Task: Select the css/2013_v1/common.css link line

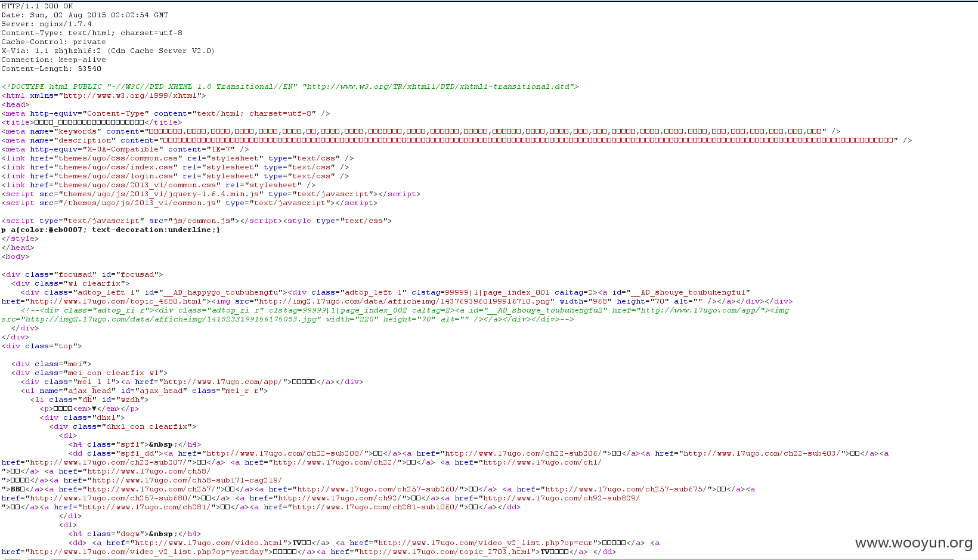Action: pos(159,185)
